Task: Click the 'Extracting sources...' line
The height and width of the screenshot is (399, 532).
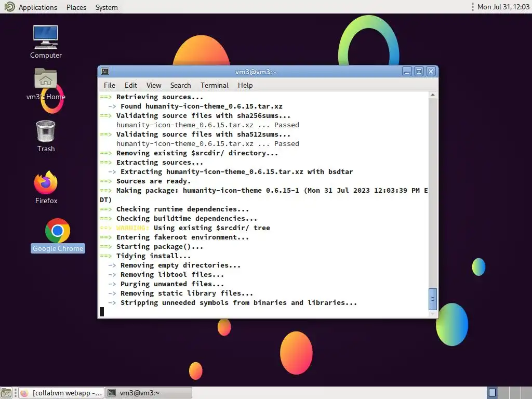Action: [x=152, y=162]
